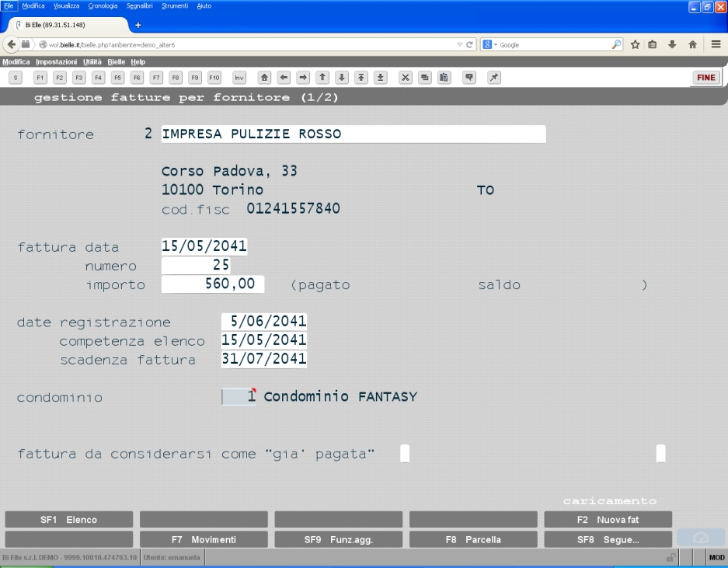Toggle the first "gia' pagata" checkbox field
This screenshot has height=568, width=728.
click(405, 454)
